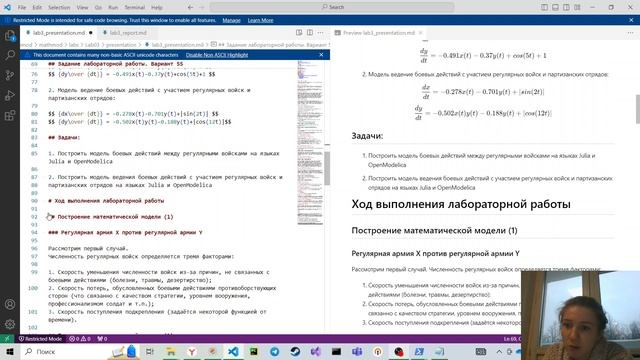Viewport: 640px width, 360px height.
Task: Open the Run menu
Action: (x=113, y=7)
